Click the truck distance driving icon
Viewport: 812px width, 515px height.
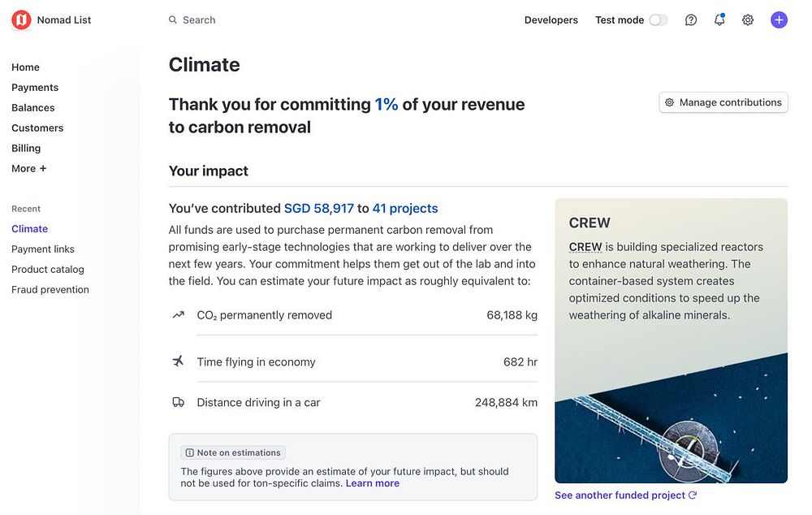click(x=179, y=402)
